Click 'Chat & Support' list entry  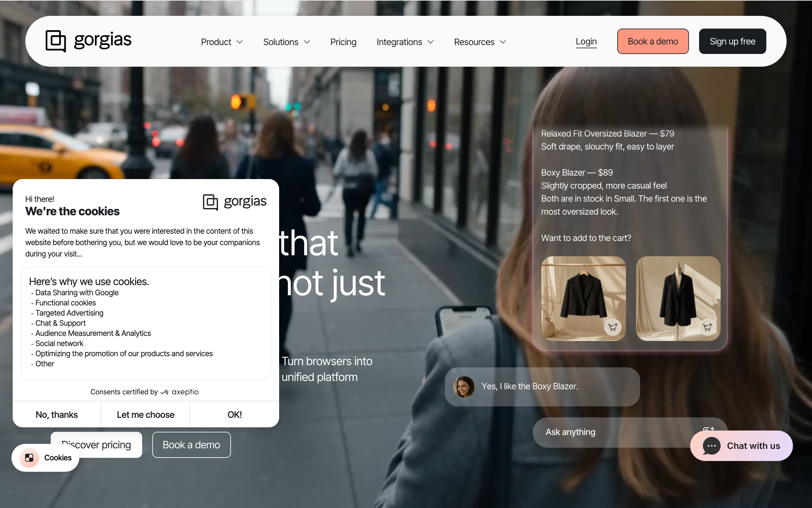[60, 323]
